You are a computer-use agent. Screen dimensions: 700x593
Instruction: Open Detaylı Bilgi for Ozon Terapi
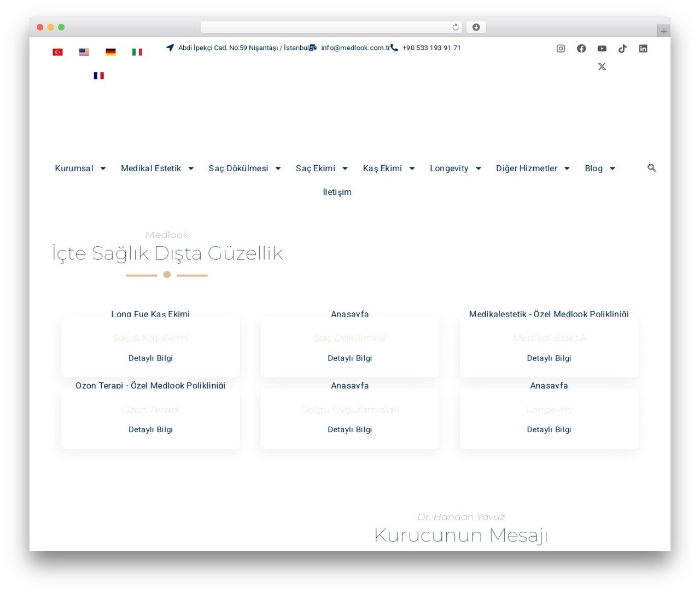click(x=150, y=430)
